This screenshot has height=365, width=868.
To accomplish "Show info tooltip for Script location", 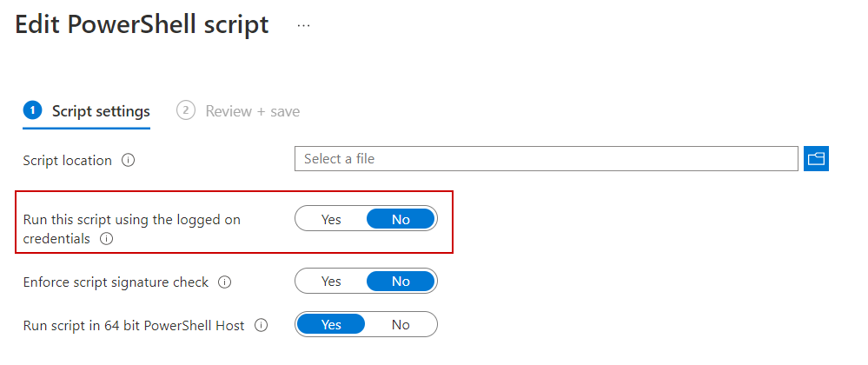I will (x=128, y=161).
